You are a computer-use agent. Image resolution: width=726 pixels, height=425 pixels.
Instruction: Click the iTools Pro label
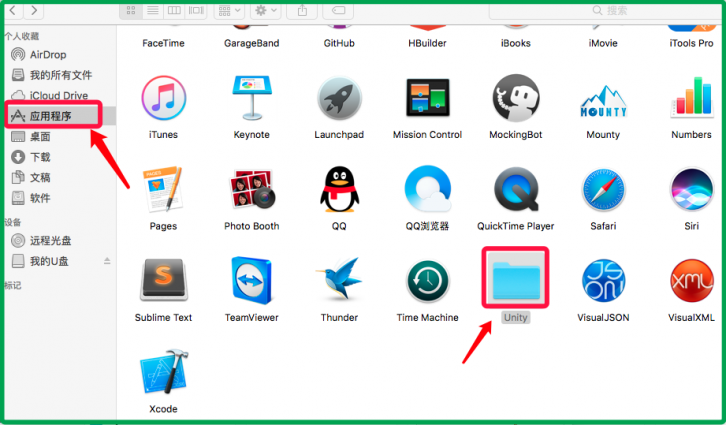tap(691, 43)
